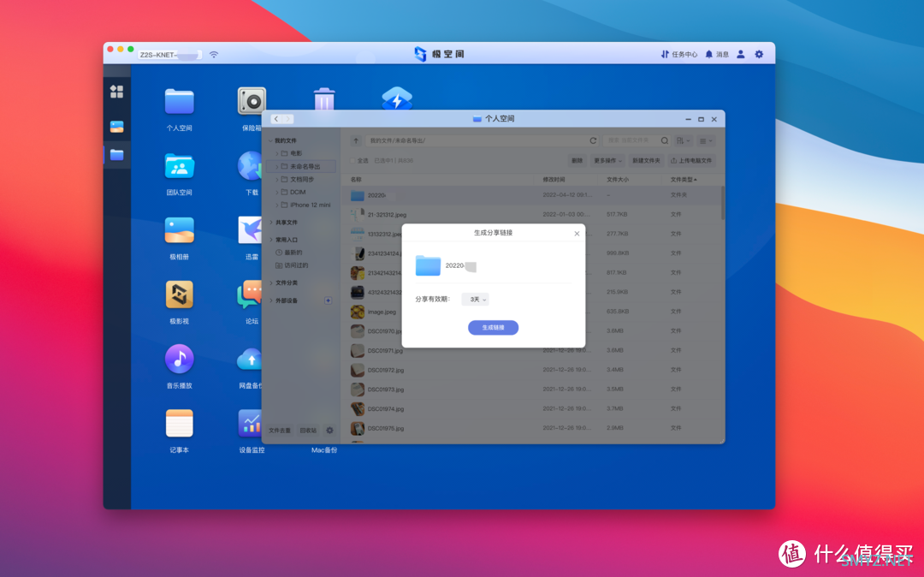Viewport: 924px width, 577px height.
Task: Click the app grid icon in left sidebar
Action: (116, 92)
